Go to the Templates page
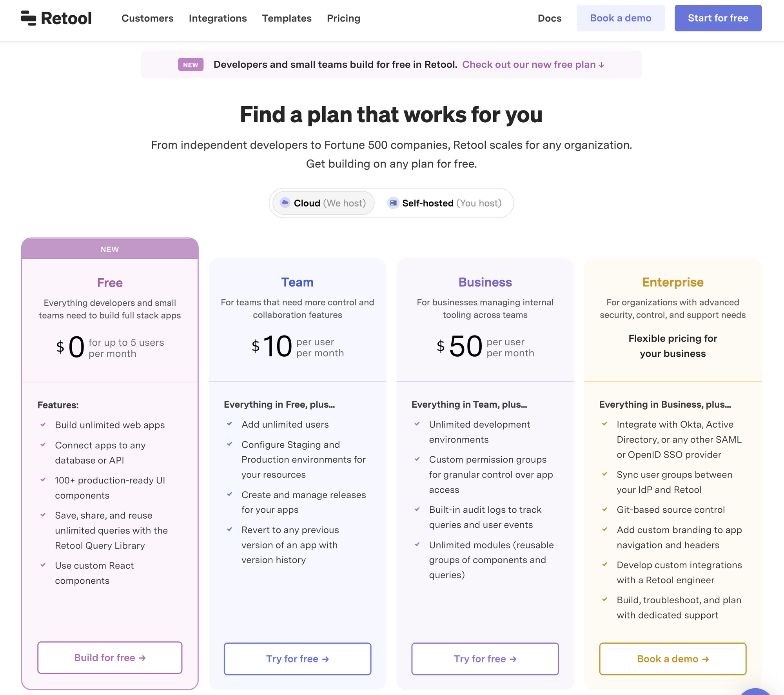Image resolution: width=784 pixels, height=695 pixels. coord(287,18)
